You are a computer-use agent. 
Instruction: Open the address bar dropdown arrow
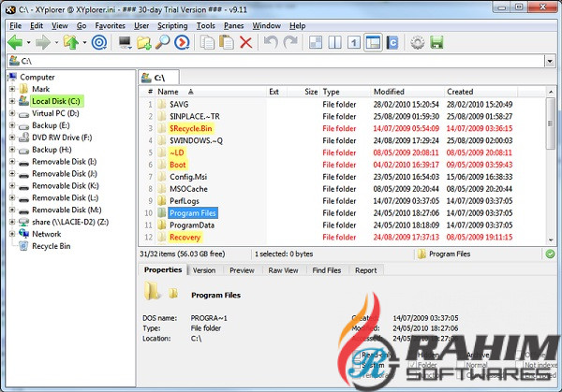click(x=553, y=62)
